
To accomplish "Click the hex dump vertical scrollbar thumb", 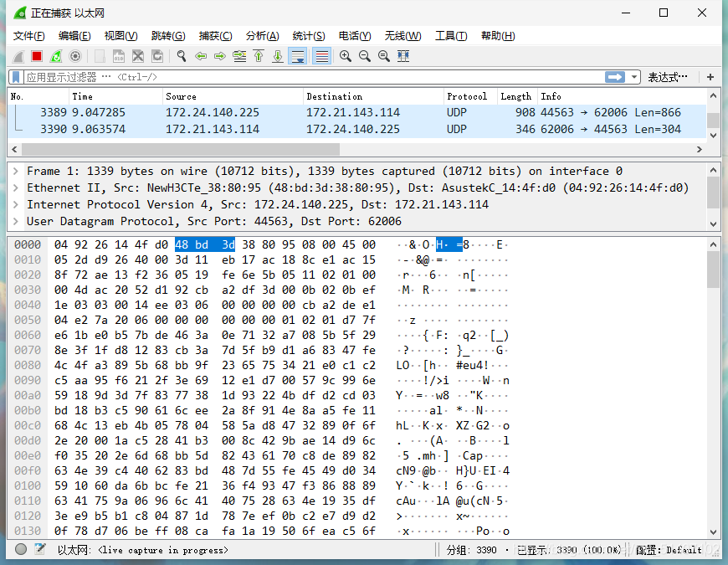I will (713, 270).
